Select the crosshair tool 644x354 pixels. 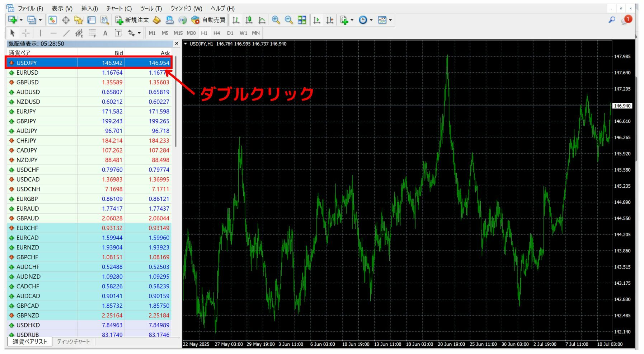[x=26, y=33]
